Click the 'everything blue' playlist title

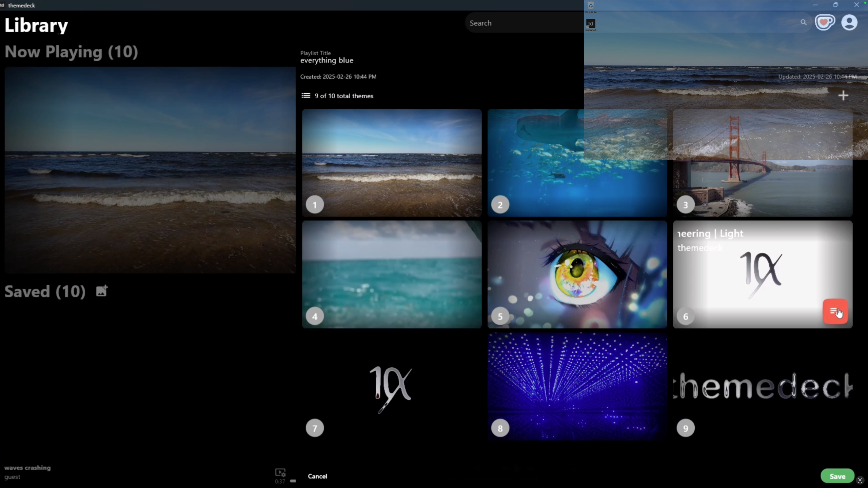point(327,60)
